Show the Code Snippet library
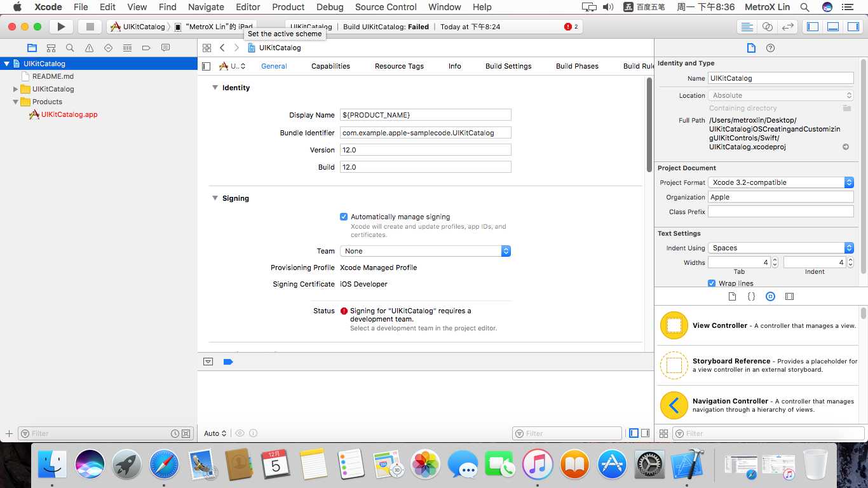The width and height of the screenshot is (868, 488). tap(751, 296)
